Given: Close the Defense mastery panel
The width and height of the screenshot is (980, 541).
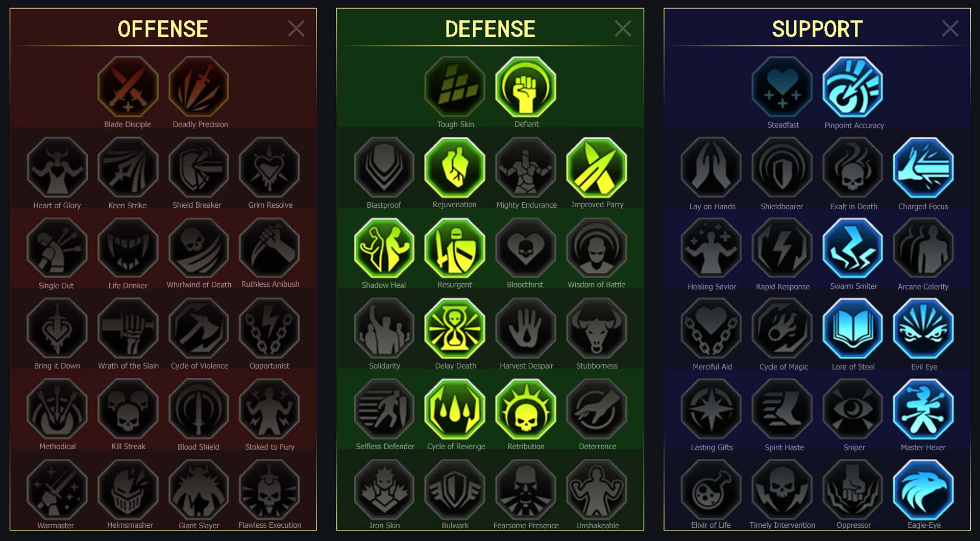Looking at the screenshot, I should click(x=623, y=29).
